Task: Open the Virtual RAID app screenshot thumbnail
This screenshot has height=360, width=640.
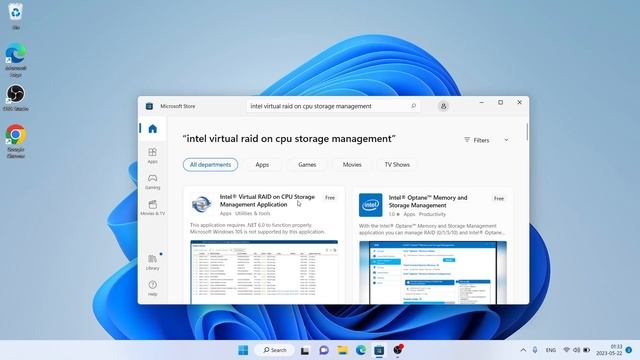Action: pos(264,272)
